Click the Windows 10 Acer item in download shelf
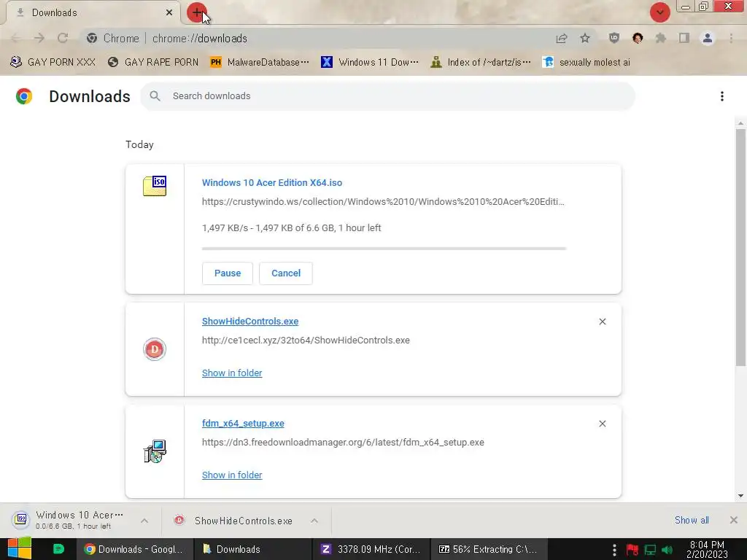Screen dimensions: 747x560 (71, 520)
